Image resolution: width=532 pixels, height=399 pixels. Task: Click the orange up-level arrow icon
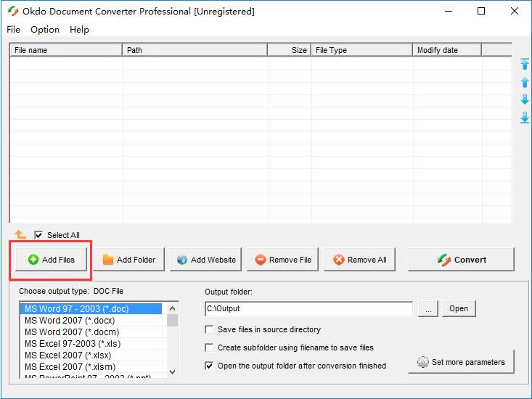click(x=20, y=235)
